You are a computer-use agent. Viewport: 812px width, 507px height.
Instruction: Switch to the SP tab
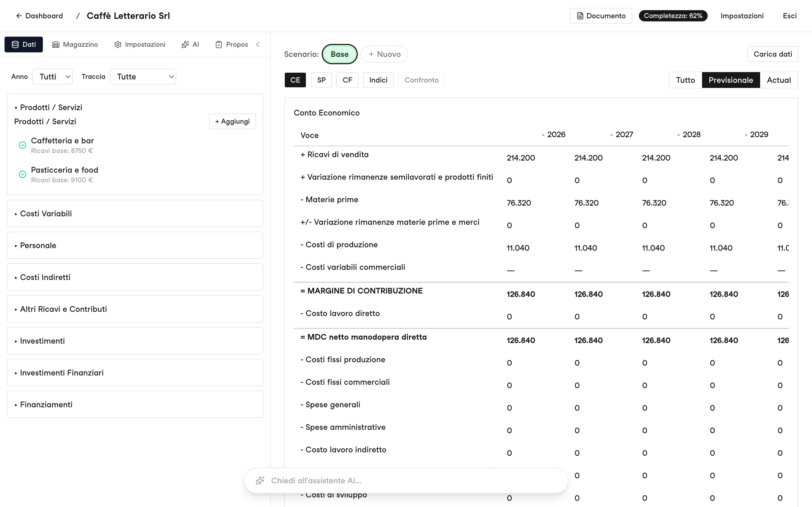coord(321,80)
